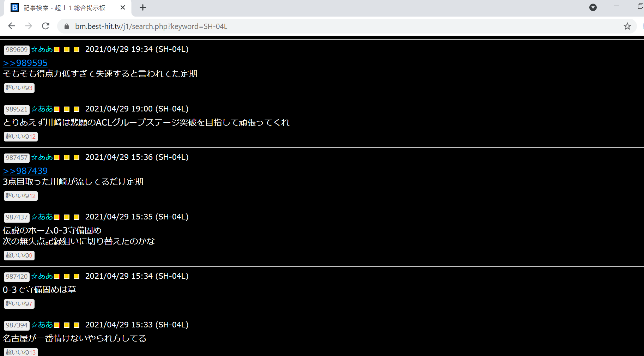Open a new browser tab

[143, 7]
